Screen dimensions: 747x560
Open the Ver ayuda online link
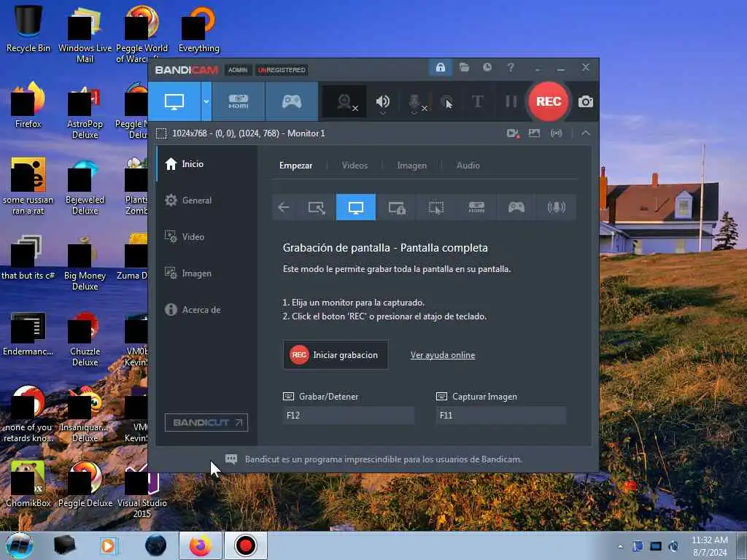tap(443, 355)
